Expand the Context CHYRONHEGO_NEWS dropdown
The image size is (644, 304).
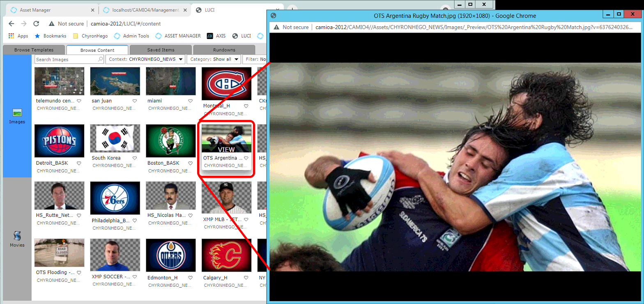coord(145,60)
